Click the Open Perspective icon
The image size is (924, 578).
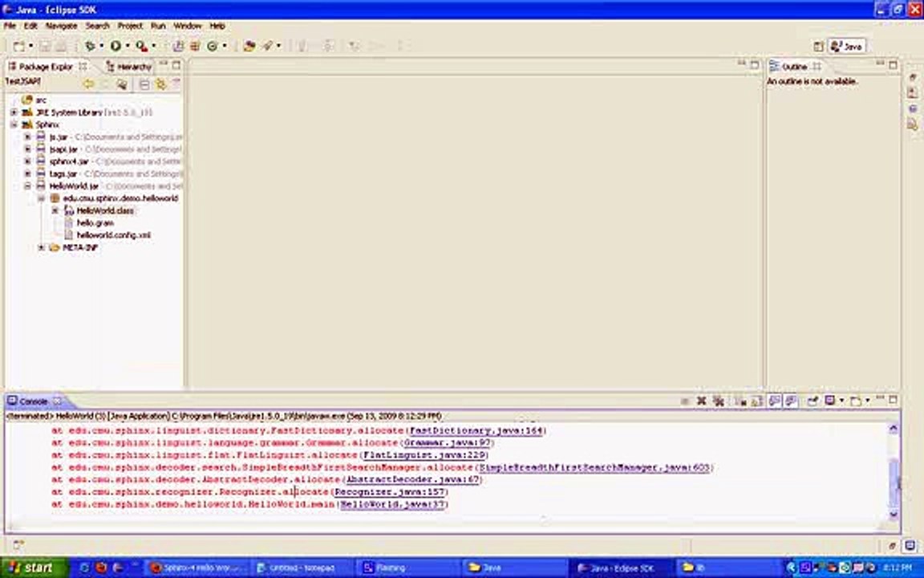pos(818,46)
